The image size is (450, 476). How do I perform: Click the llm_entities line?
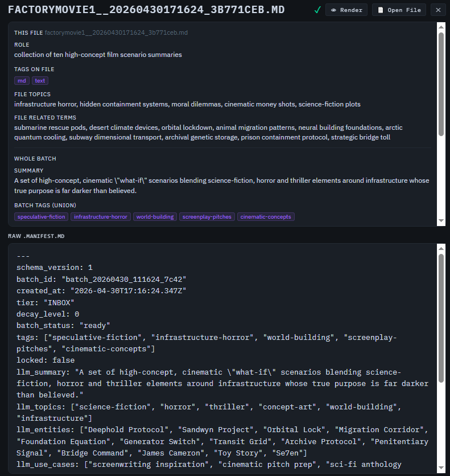point(222,441)
